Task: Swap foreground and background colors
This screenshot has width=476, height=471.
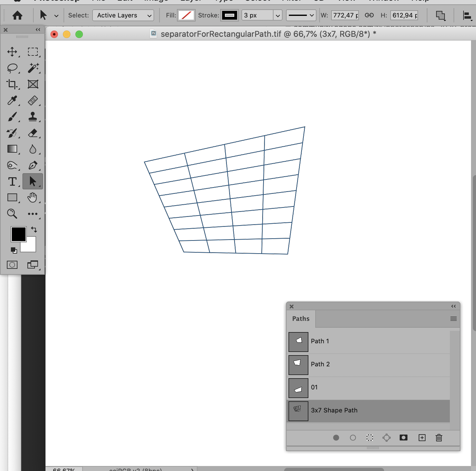Action: pyautogui.click(x=34, y=230)
